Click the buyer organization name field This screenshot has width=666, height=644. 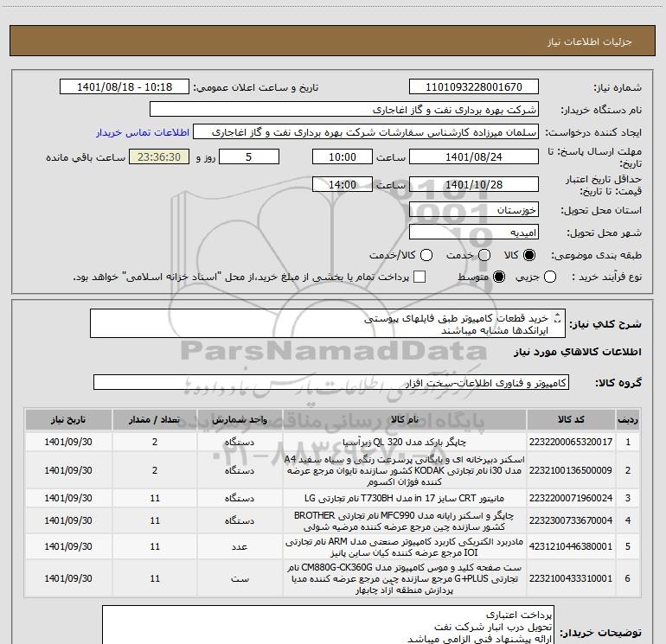click(x=344, y=110)
